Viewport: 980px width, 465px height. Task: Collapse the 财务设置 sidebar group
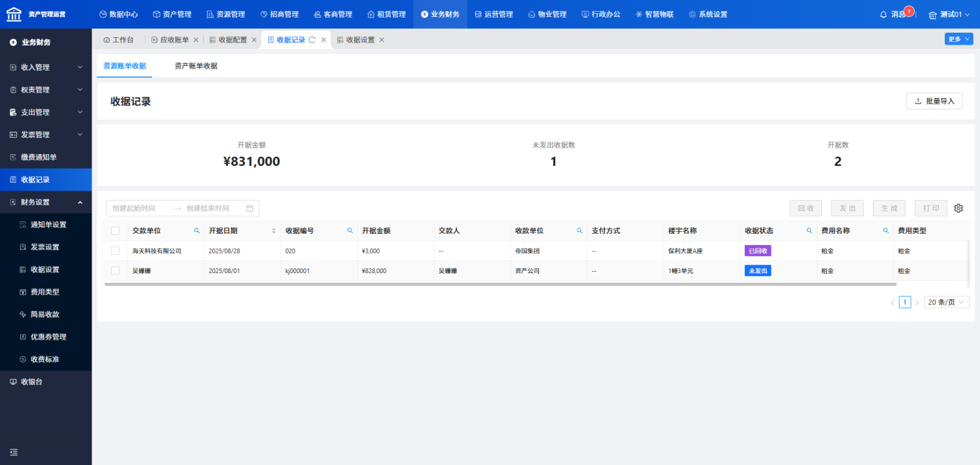pos(46,202)
